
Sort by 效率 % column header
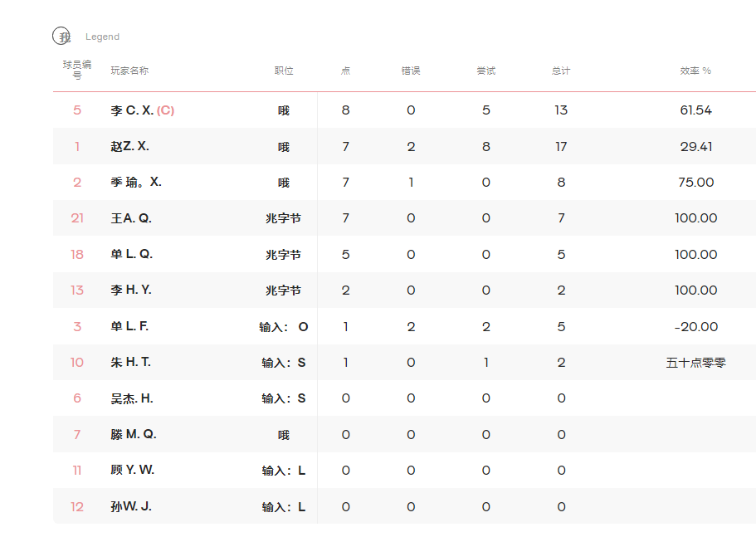(695, 71)
